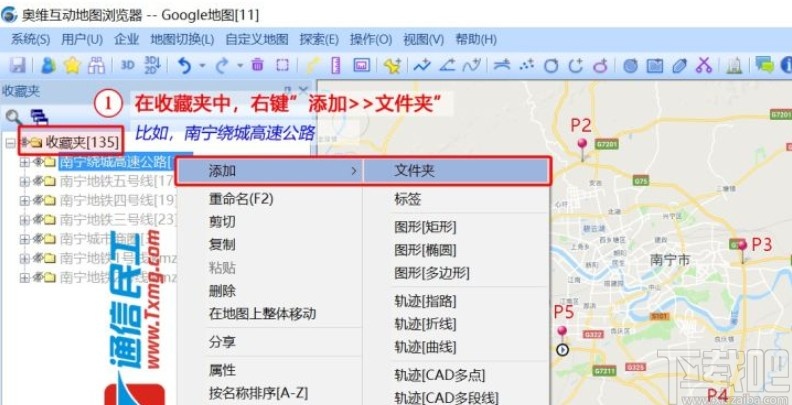
Task: Click the yellow star favorites icon
Action: pos(73,65)
